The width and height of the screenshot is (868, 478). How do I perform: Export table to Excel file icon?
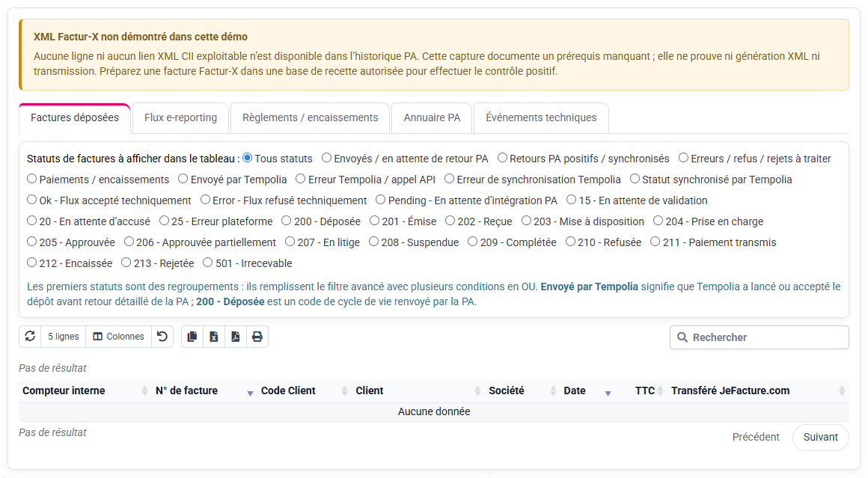coord(214,337)
